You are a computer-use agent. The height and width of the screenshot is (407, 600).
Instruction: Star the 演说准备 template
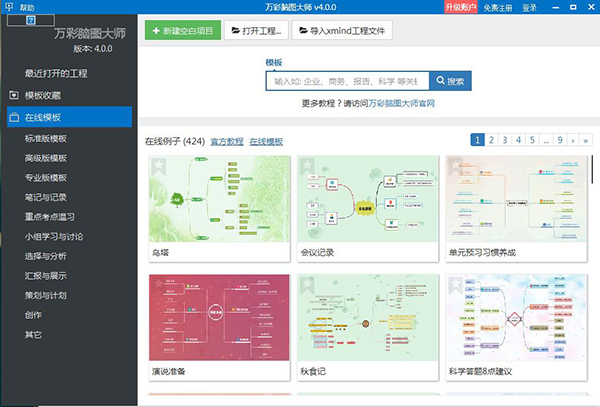[158, 284]
